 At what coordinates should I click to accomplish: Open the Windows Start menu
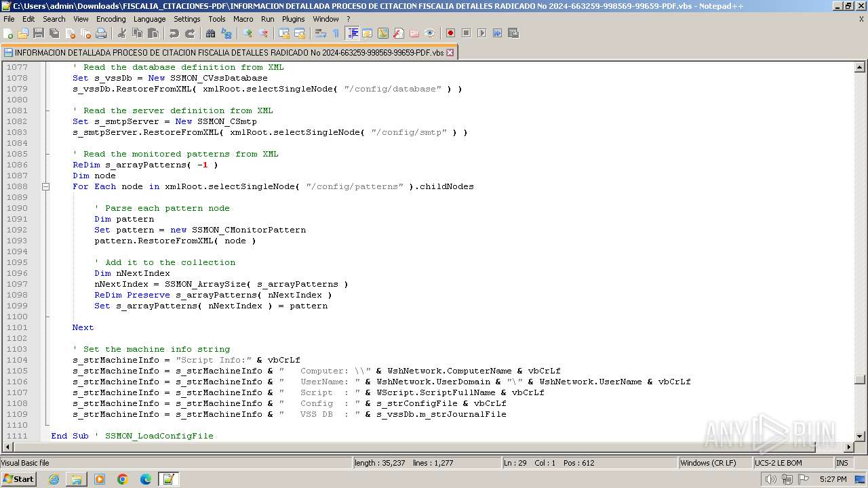18,479
